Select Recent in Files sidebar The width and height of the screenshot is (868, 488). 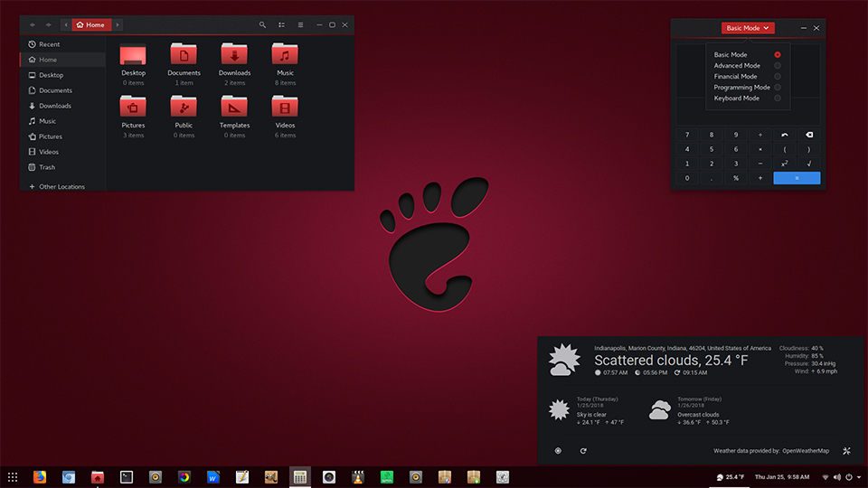tap(62, 44)
